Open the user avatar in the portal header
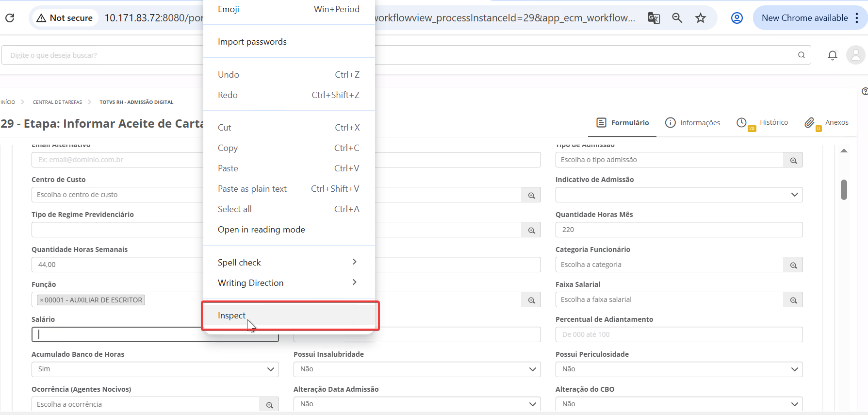Image resolution: width=868 pixels, height=415 pixels. (855, 55)
